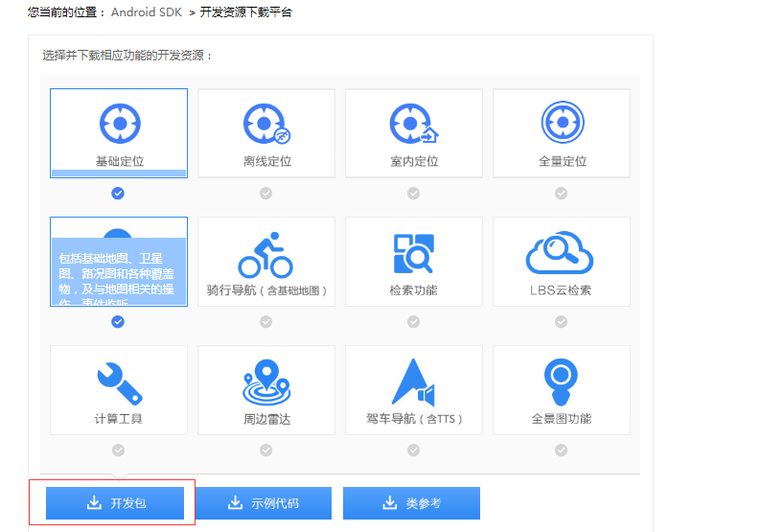760x532 pixels.
Task: Check the checkmark under 骑行导航
Action: click(x=265, y=322)
